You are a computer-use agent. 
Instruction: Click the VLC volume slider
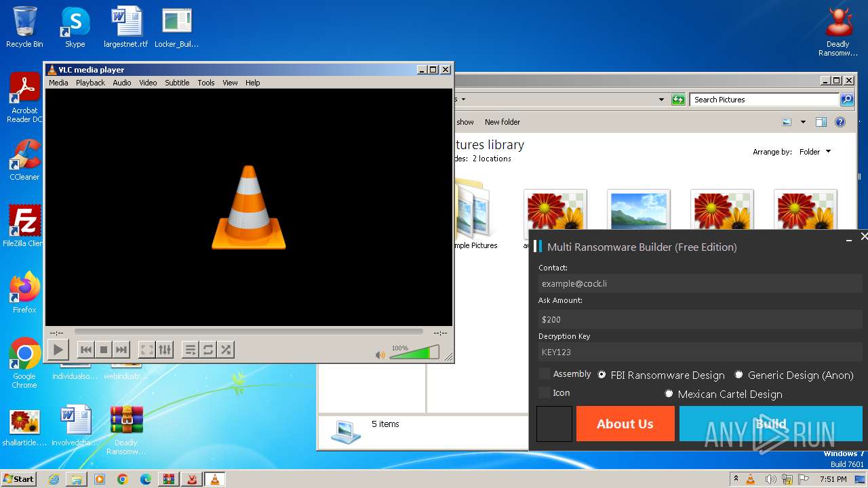414,352
